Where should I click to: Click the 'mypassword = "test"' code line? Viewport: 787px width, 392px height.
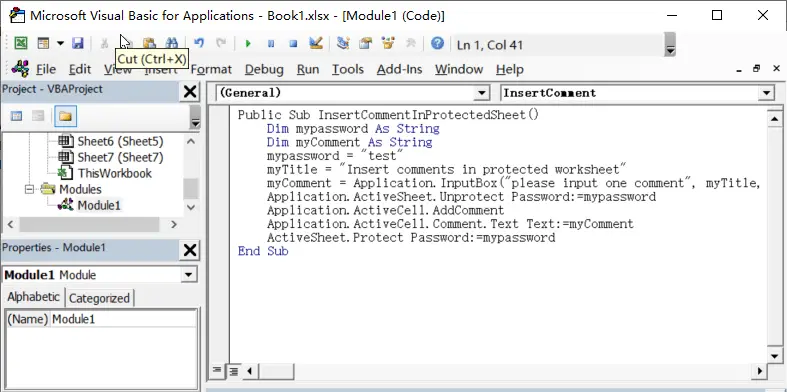click(x=335, y=156)
